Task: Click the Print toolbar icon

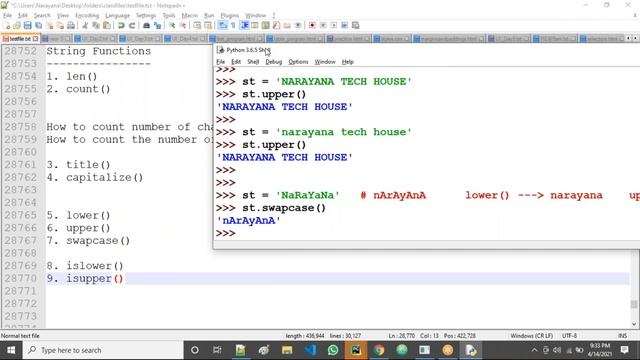Action: (x=71, y=25)
